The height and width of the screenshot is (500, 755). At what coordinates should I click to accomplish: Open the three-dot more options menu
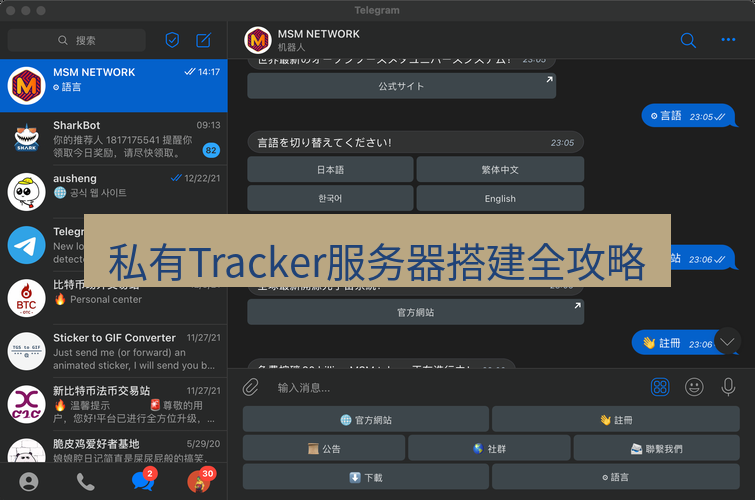coord(728,39)
